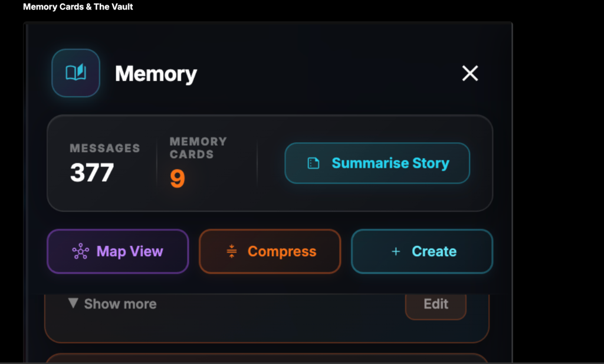Screen dimensions: 604x364
Task: Expand the Show more disclosure triangle
Action: click(x=73, y=303)
